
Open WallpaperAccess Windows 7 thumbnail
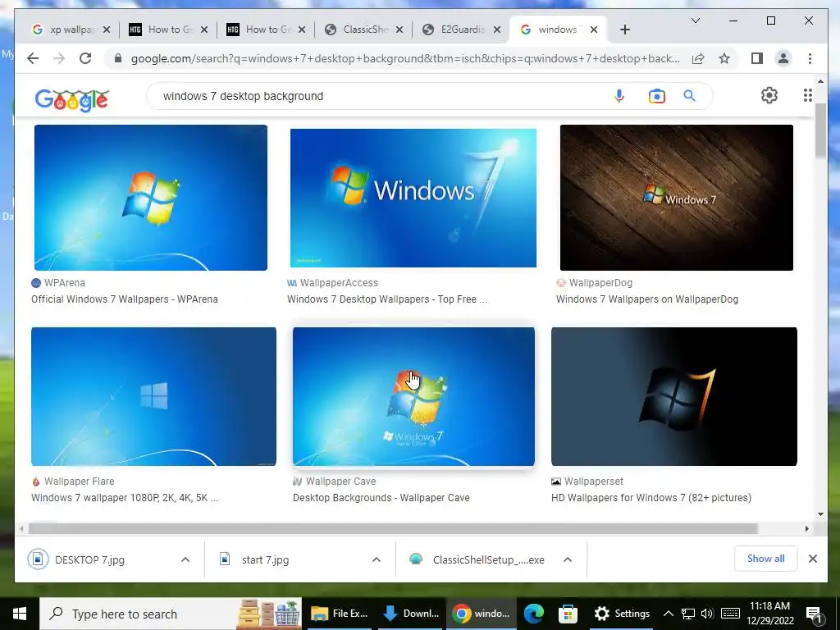pyautogui.click(x=413, y=198)
